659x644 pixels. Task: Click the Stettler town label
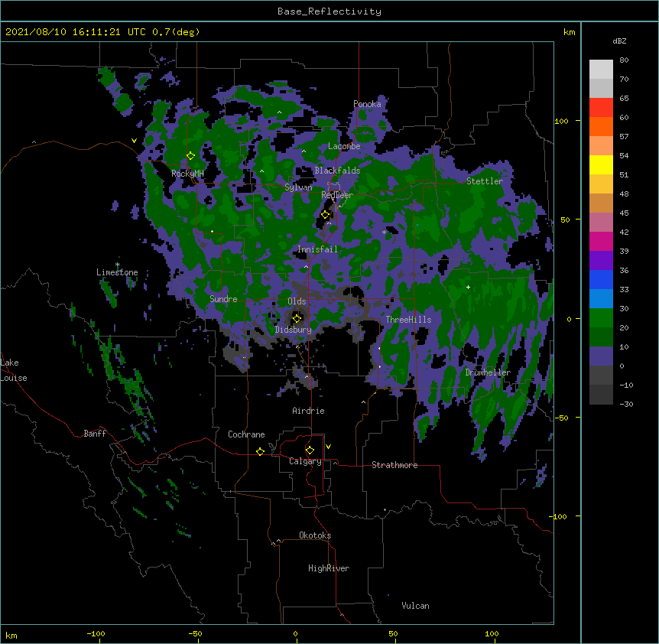(x=485, y=181)
